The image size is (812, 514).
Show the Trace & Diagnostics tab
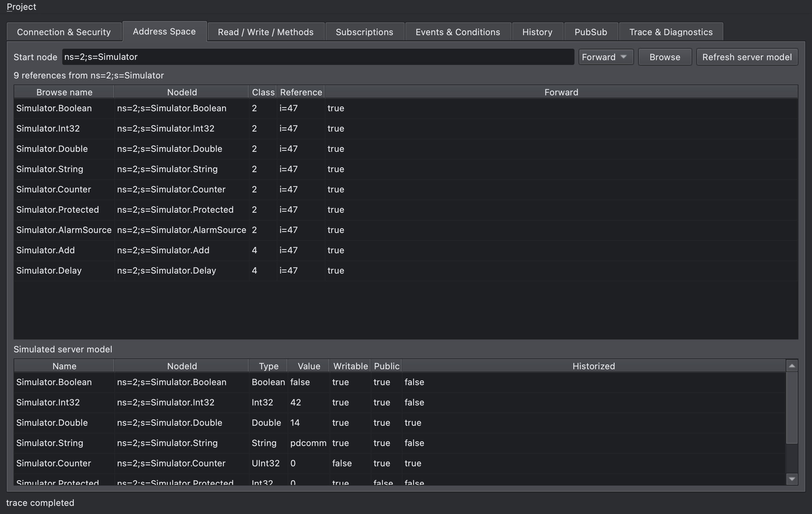671,32
